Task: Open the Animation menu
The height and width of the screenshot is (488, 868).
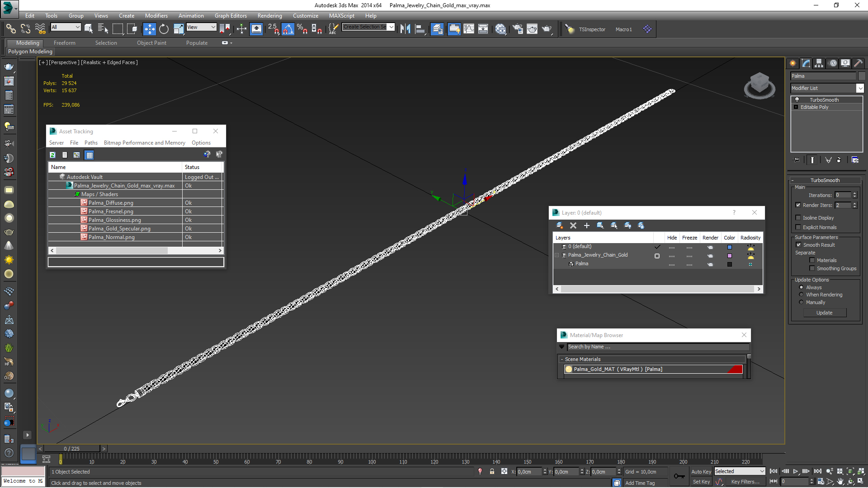Action: (x=191, y=15)
